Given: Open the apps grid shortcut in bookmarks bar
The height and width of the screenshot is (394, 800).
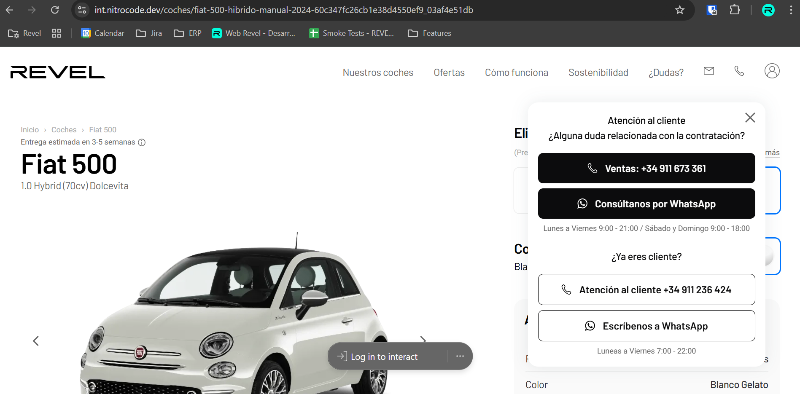Looking at the screenshot, I should coord(57,33).
